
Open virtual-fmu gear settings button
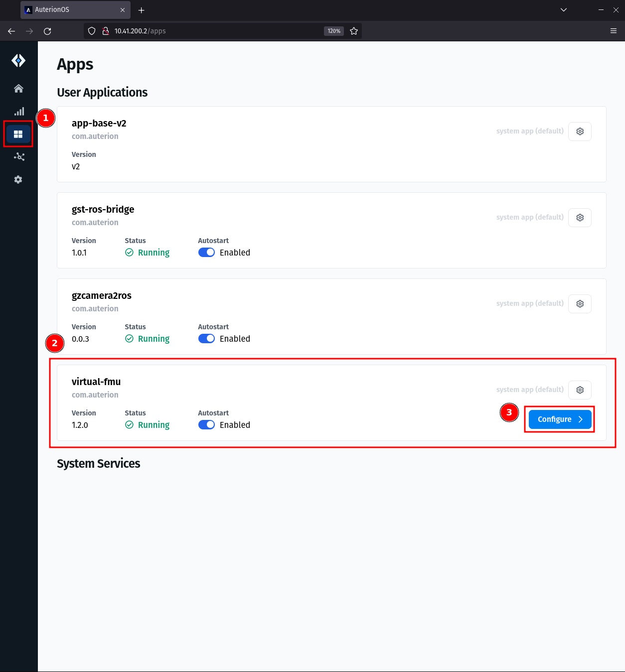click(580, 390)
